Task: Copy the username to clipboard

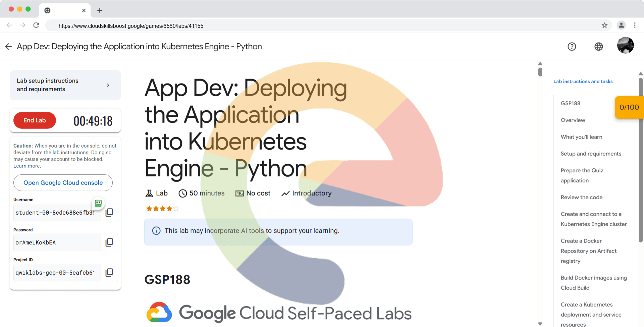Action: 109,213
